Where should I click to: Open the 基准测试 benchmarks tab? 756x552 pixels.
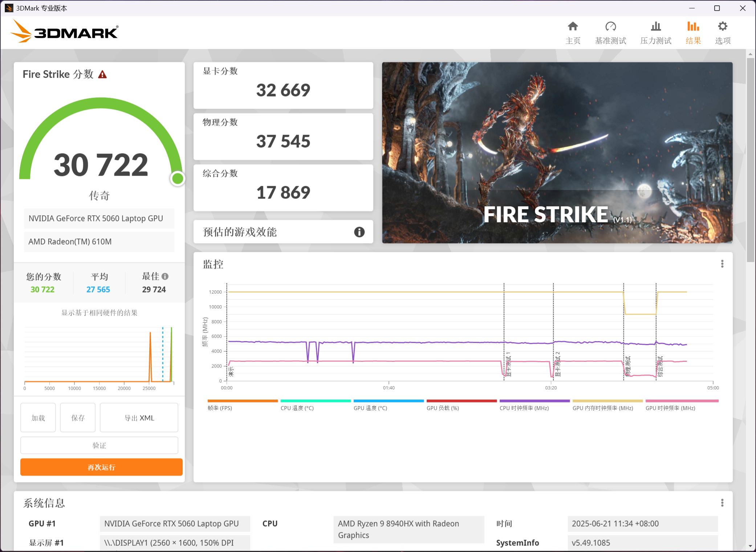[610, 33]
